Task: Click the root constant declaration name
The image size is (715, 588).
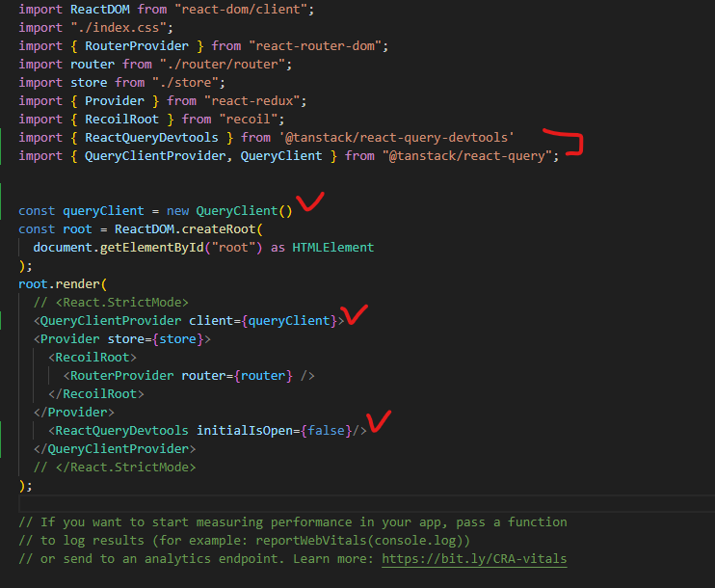Action: click(77, 229)
